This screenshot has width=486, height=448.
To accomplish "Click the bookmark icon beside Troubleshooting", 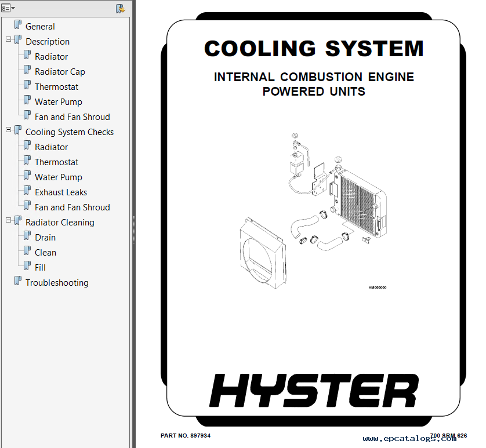I will (x=18, y=281).
